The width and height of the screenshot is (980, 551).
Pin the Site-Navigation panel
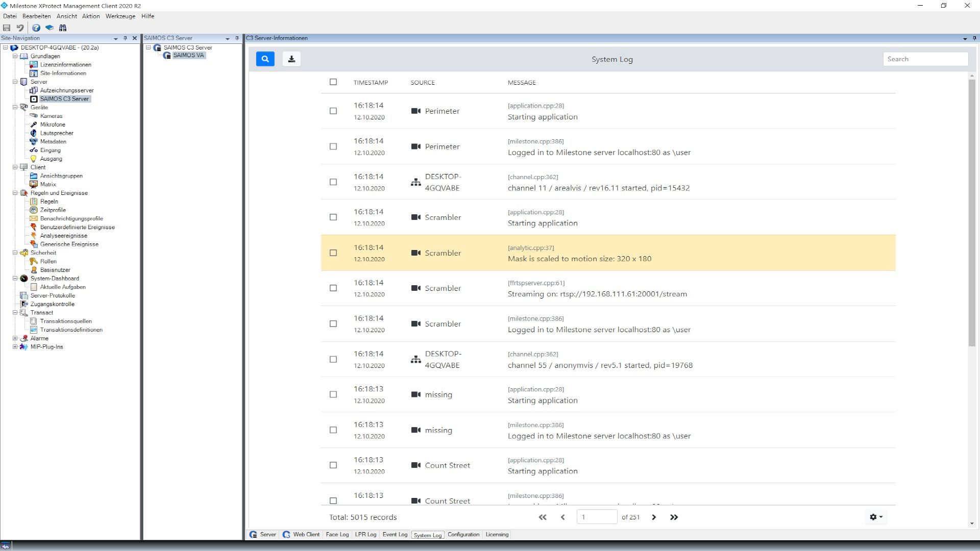[x=125, y=38]
